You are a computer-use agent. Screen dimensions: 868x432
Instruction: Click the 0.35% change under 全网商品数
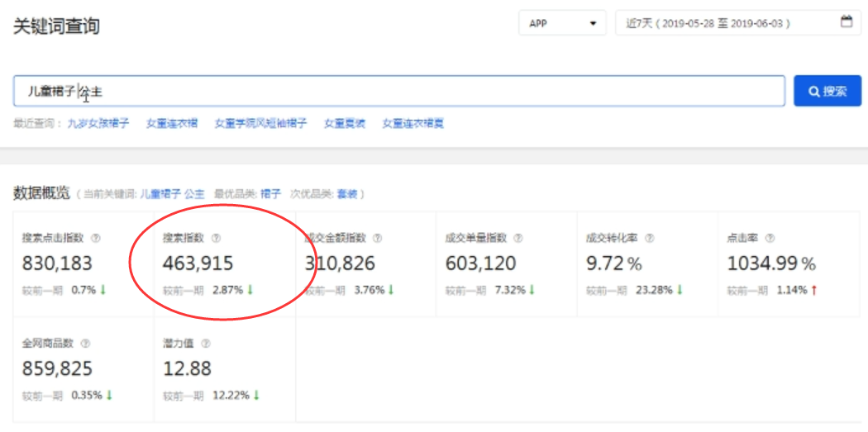pos(87,395)
